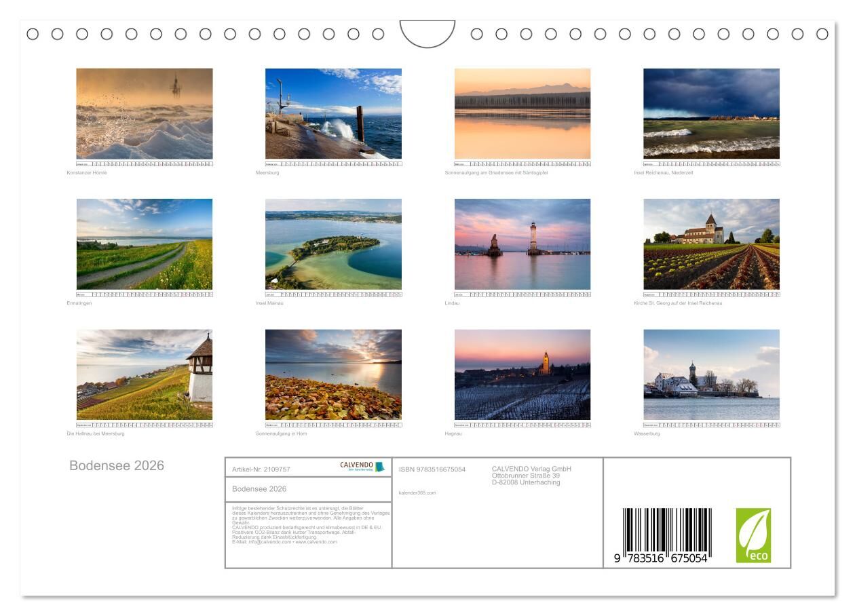The width and height of the screenshot is (855, 616).
Task: Click the ISBN 9783516675054 text
Action: (x=432, y=469)
